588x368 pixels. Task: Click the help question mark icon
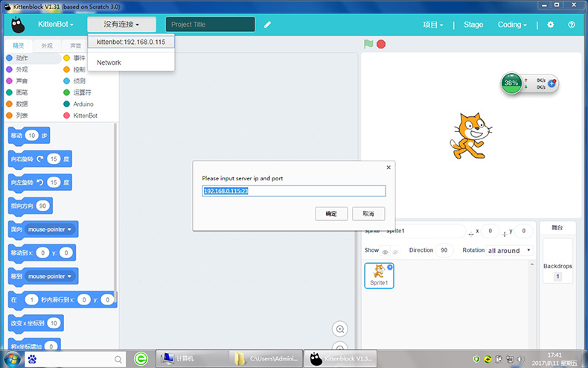[572, 25]
